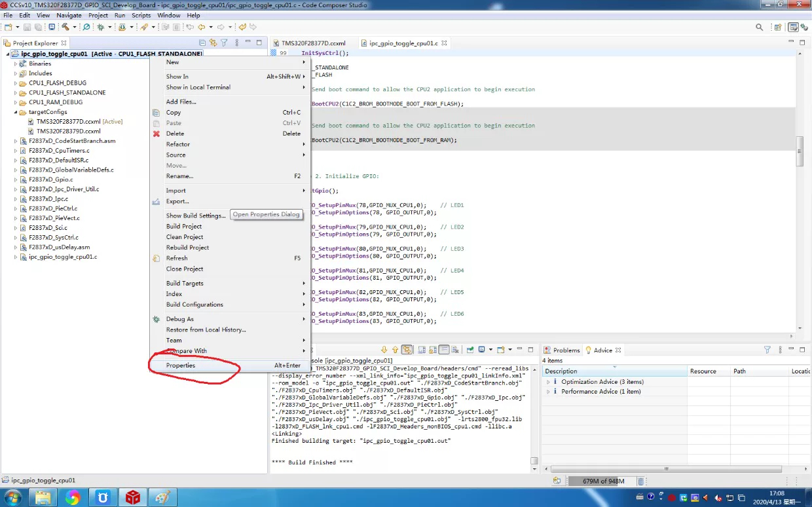Image resolution: width=812 pixels, height=507 pixels.
Task: Open the Paint taskbar icon
Action: [162, 498]
